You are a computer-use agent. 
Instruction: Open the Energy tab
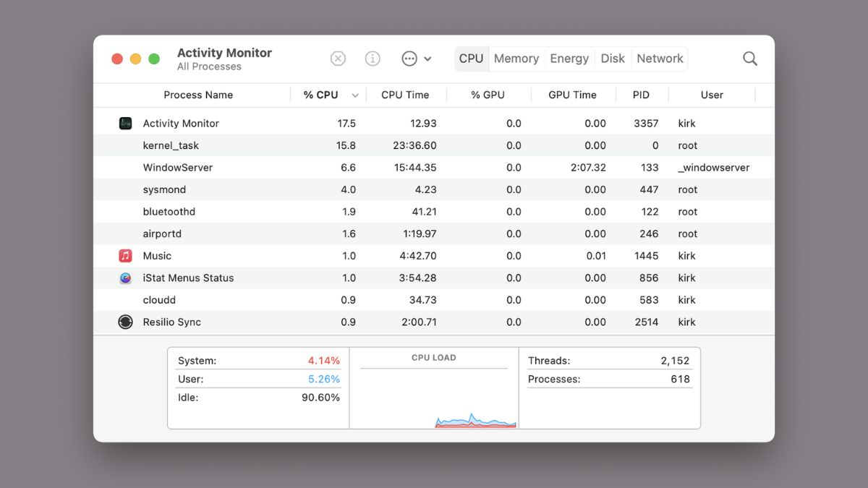569,59
